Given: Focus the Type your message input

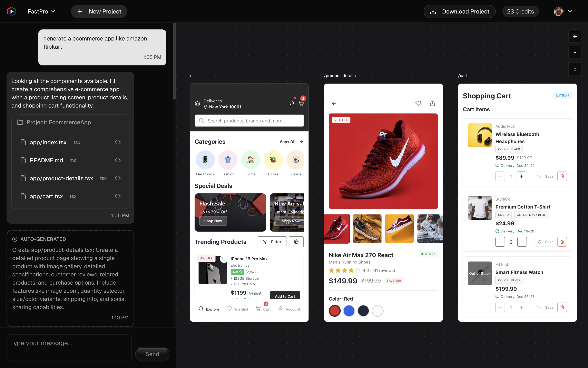Looking at the screenshot, I should click(69, 348).
